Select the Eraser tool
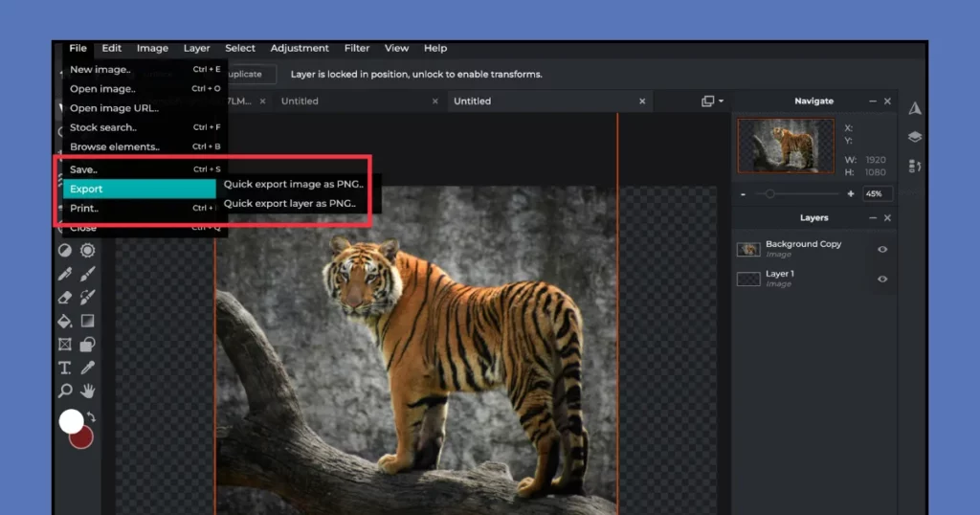Viewport: 980px width, 515px height. (x=65, y=298)
